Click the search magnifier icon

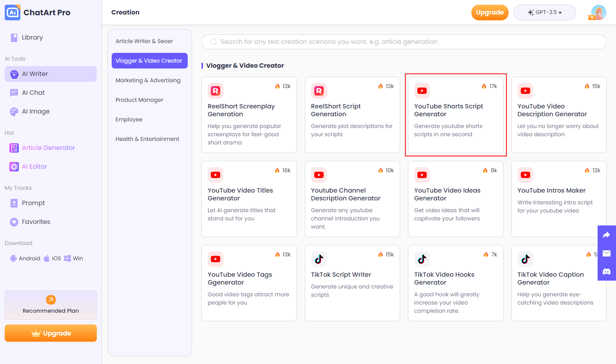[x=214, y=42]
